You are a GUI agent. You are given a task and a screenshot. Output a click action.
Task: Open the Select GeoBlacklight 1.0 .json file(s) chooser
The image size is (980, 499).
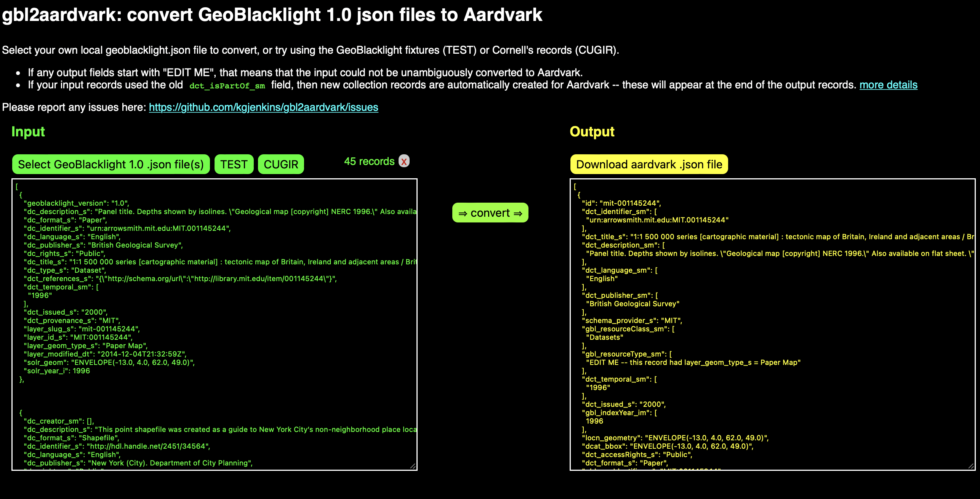tap(111, 165)
